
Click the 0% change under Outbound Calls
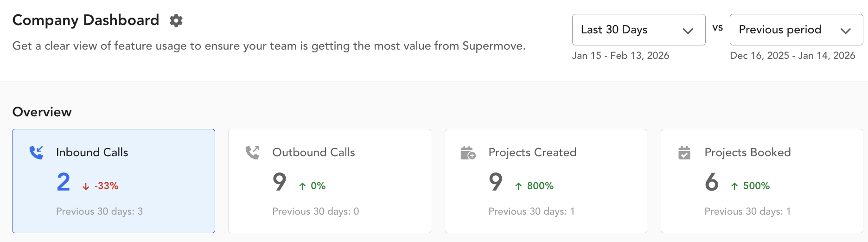318,186
